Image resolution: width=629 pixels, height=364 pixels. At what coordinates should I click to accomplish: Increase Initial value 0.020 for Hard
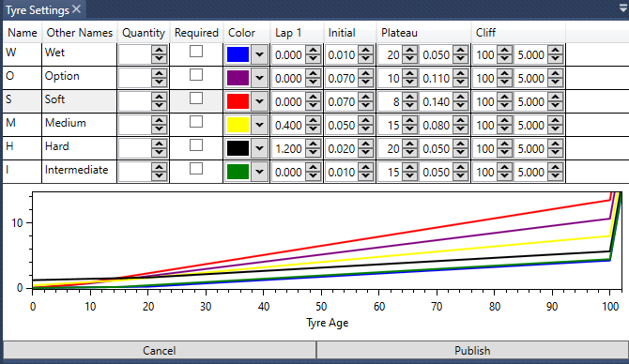(366, 144)
